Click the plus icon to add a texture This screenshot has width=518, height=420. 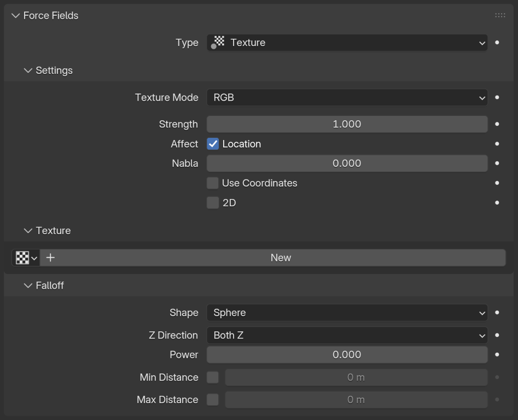point(50,258)
